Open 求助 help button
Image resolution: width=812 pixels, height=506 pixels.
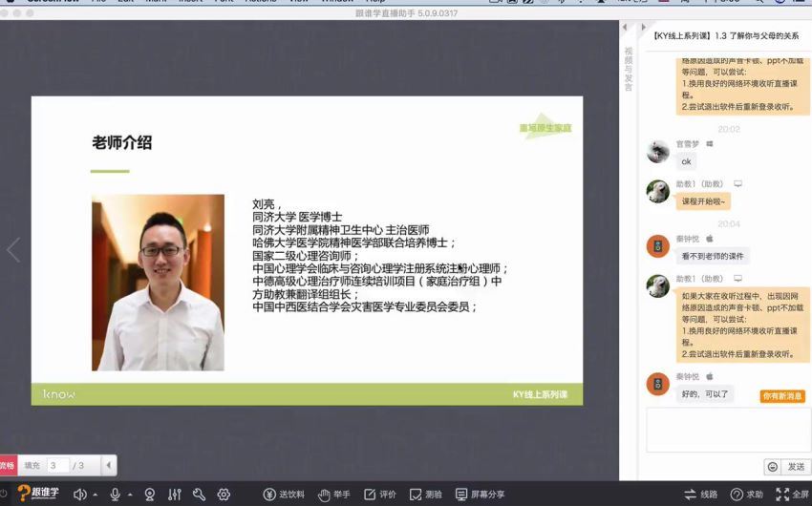coord(746,495)
